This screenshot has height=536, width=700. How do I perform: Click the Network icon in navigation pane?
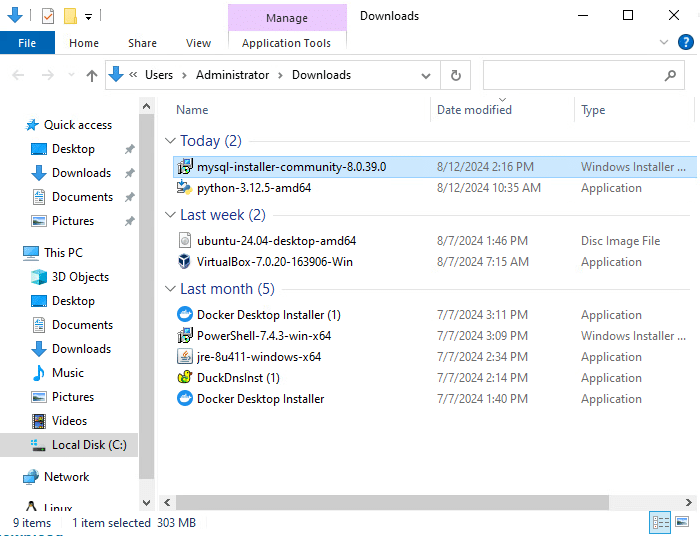point(31,477)
